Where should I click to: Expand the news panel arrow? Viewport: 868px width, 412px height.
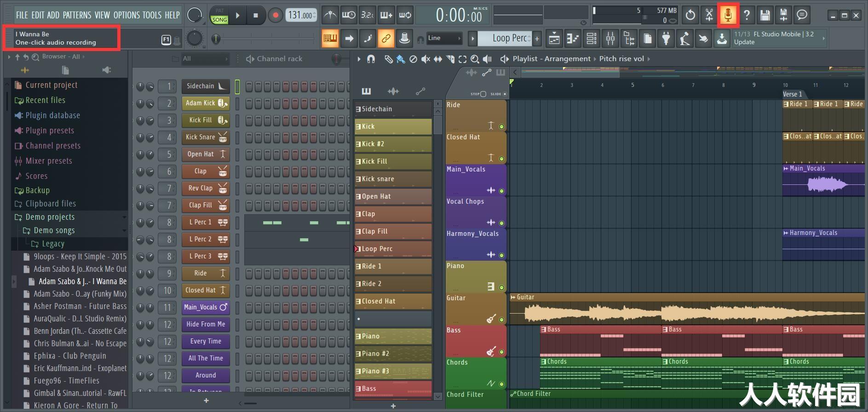pyautogui.click(x=823, y=38)
